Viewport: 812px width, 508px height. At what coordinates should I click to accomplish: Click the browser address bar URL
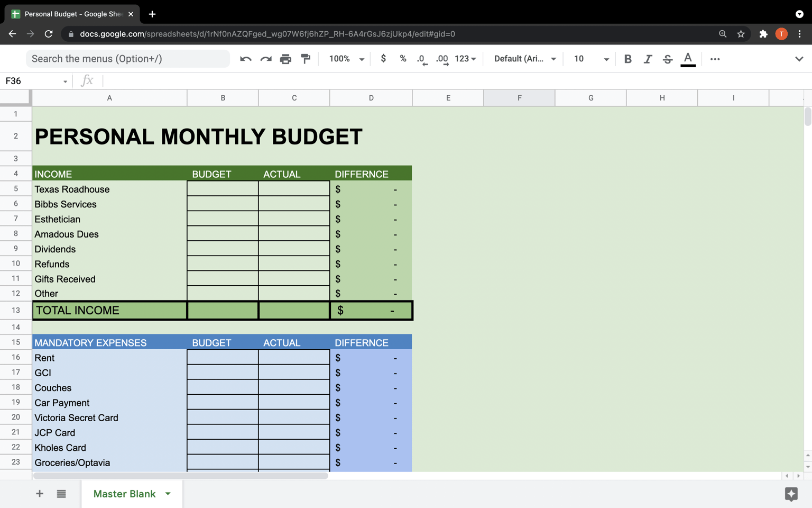click(x=267, y=34)
